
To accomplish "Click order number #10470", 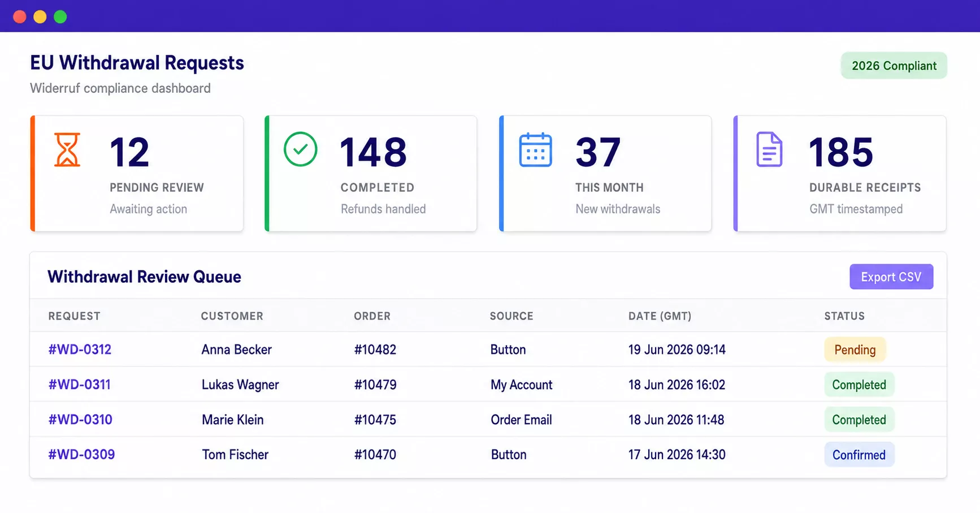I will (x=375, y=455).
